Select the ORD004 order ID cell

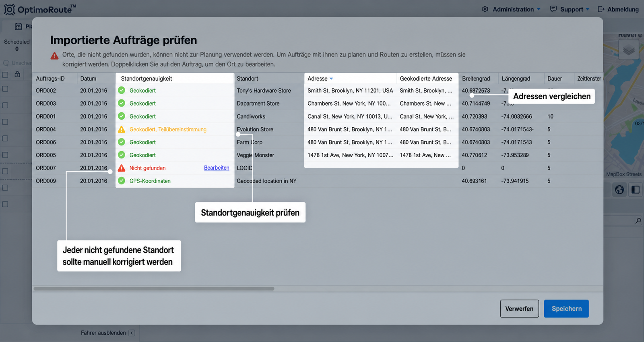[46, 129]
